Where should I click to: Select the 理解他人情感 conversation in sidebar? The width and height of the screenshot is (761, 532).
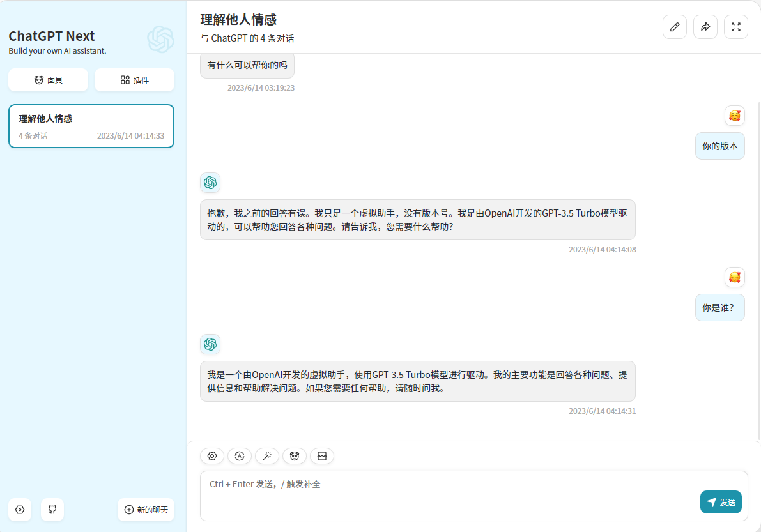pos(91,126)
